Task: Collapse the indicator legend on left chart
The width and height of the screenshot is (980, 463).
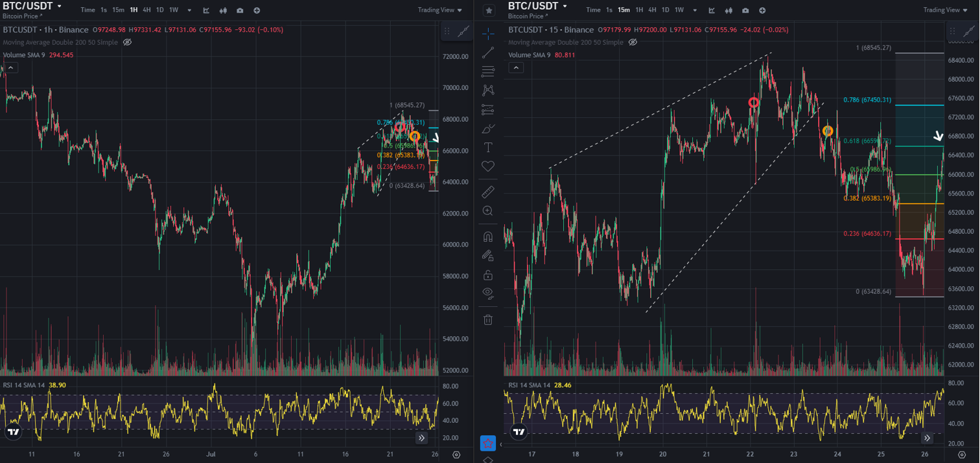Action: click(10, 68)
